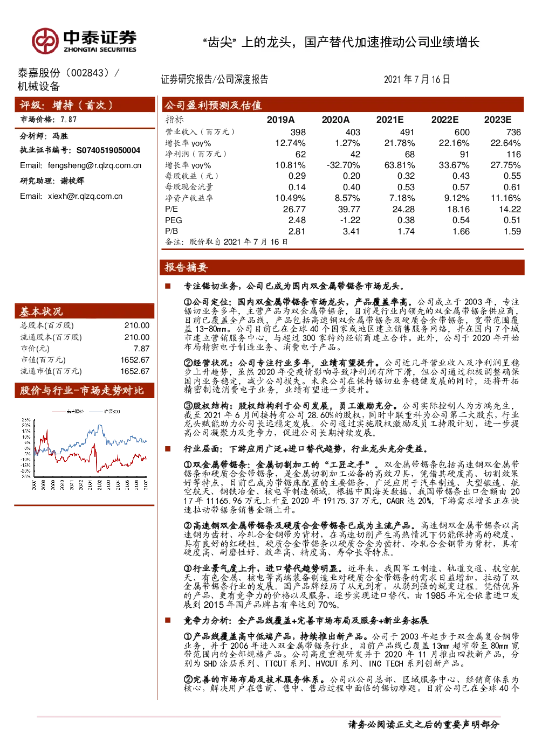This screenshot has width=535, height=756.
Task: Click the research assistant 研究助理: 谢校辉
Action: tap(52, 181)
